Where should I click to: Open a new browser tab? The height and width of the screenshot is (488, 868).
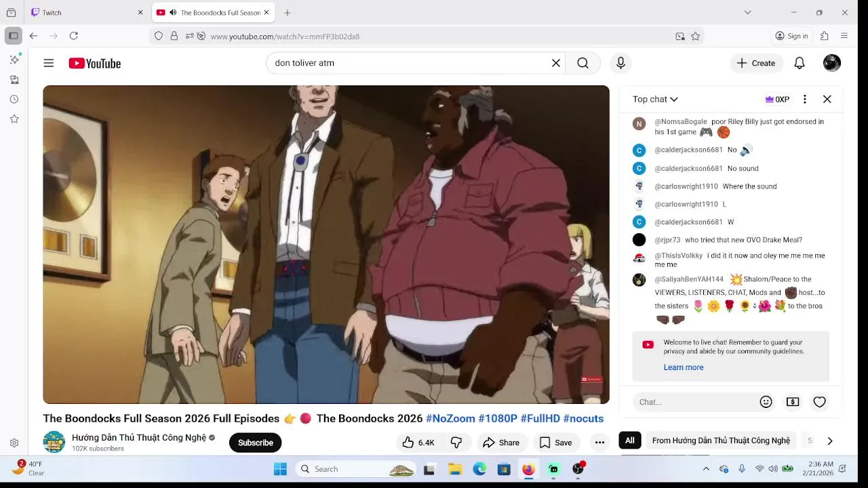click(288, 13)
